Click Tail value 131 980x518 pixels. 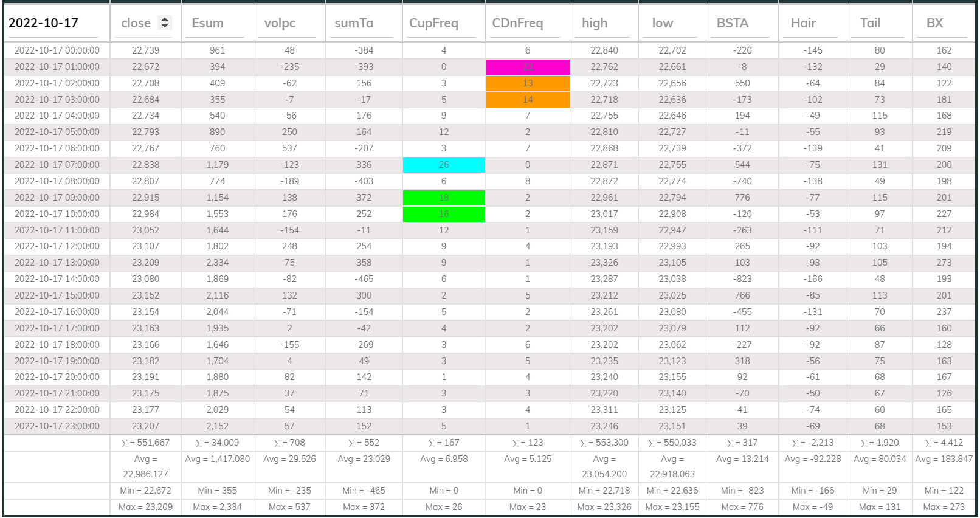[880, 165]
